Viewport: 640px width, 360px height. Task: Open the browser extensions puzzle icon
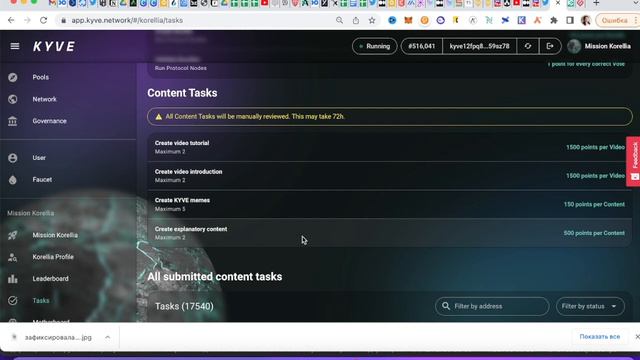click(554, 20)
